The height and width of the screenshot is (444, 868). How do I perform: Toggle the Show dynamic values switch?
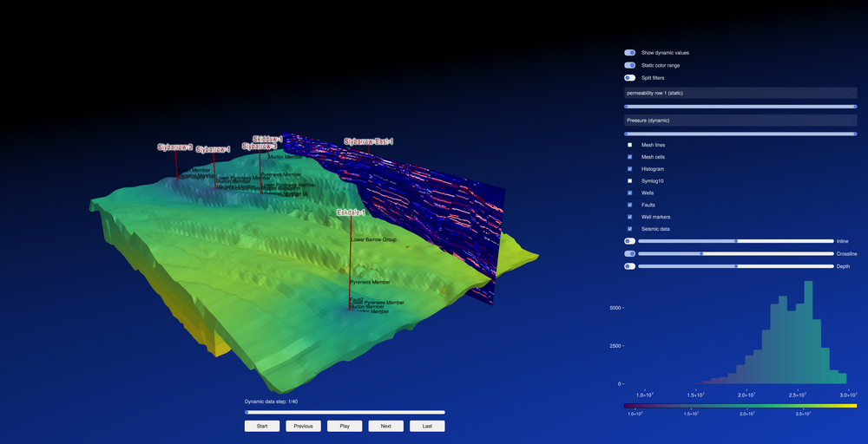[629, 53]
